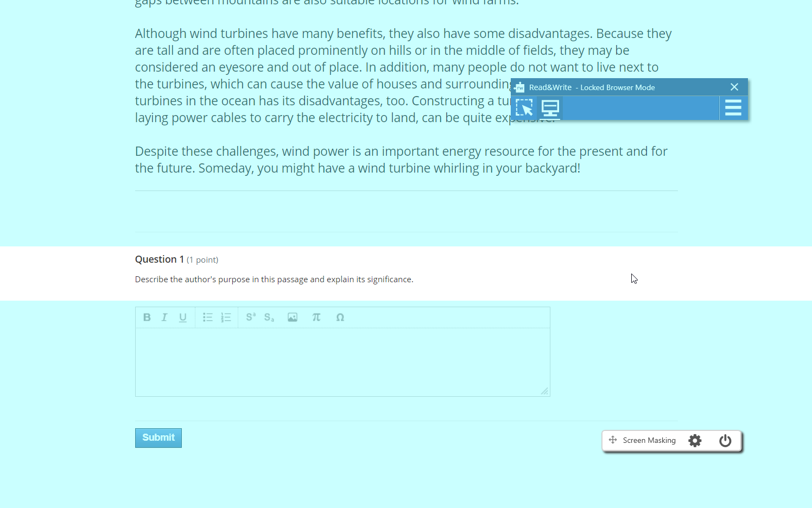
Task: Open the Read&Write hamburger menu
Action: 733,108
